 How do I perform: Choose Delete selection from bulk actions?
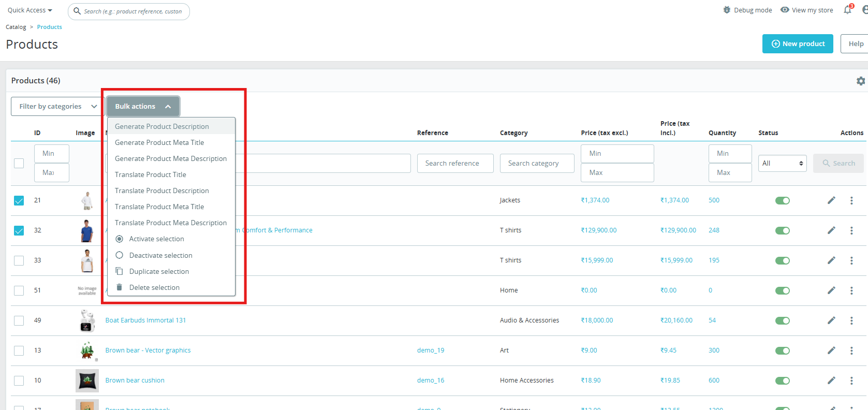tap(171, 287)
